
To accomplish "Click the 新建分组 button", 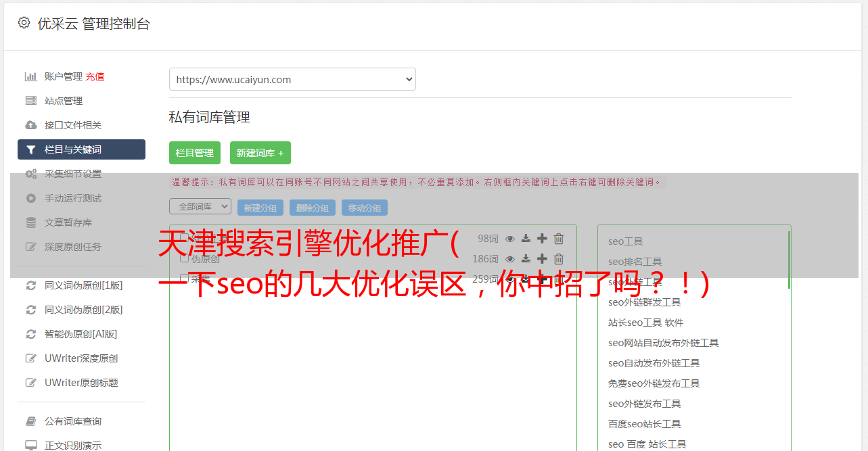I will point(260,208).
